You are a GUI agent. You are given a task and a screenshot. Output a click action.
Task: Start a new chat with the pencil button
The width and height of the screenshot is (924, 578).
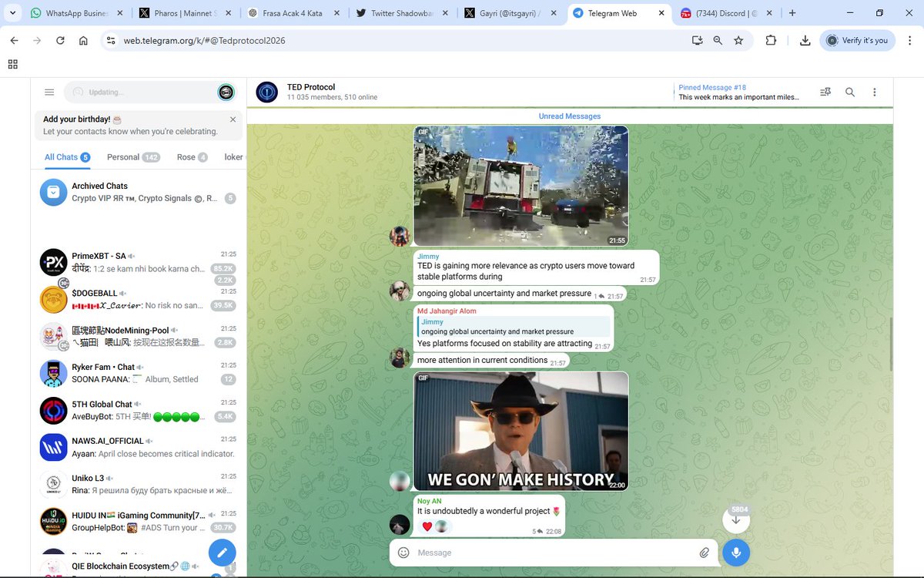coord(222,553)
